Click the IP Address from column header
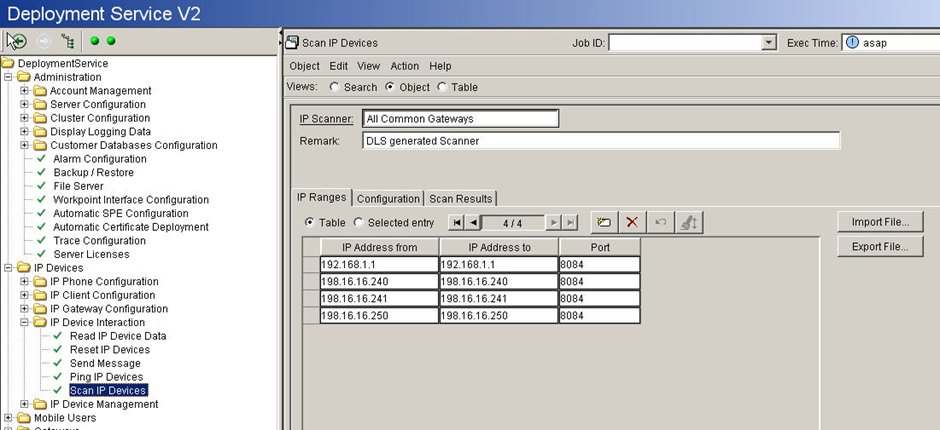The image size is (940, 430). tap(379, 247)
